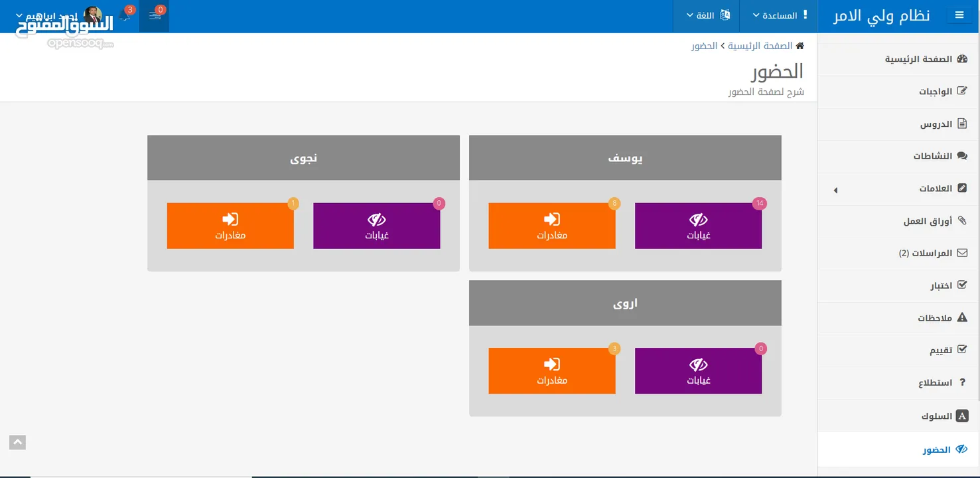The image size is (980, 478).
Task: Click badge 14 on يوسف's absences
Action: click(760, 203)
